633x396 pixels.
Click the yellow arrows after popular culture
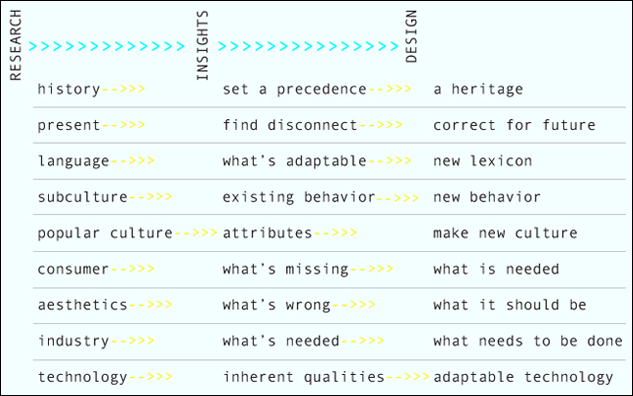(196, 233)
